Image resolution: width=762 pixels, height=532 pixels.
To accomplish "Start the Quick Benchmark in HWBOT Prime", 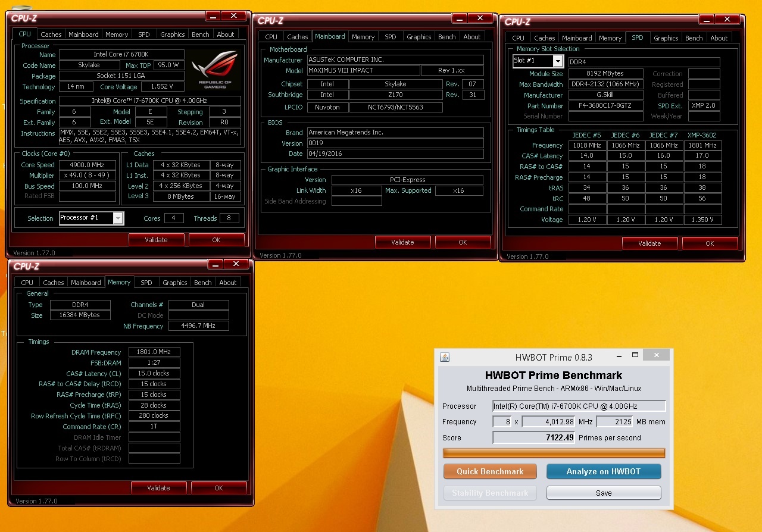I will tap(490, 471).
